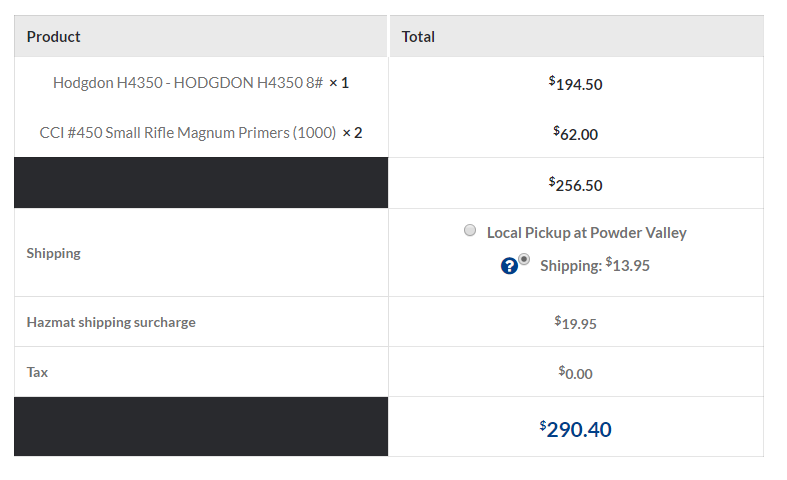The width and height of the screenshot is (787, 480).
Task: Click the $256.50 subtotal amount
Action: 576,185
